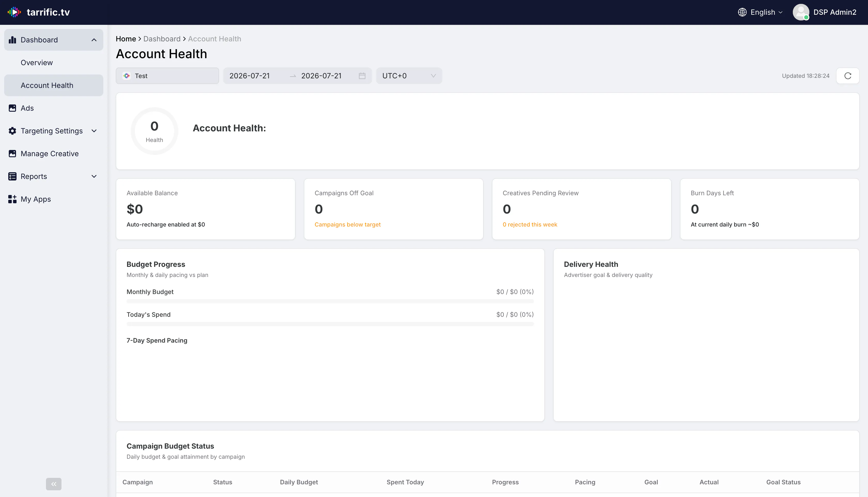Click the Health score circular gauge
This screenshot has width=868, height=497.
click(x=154, y=131)
